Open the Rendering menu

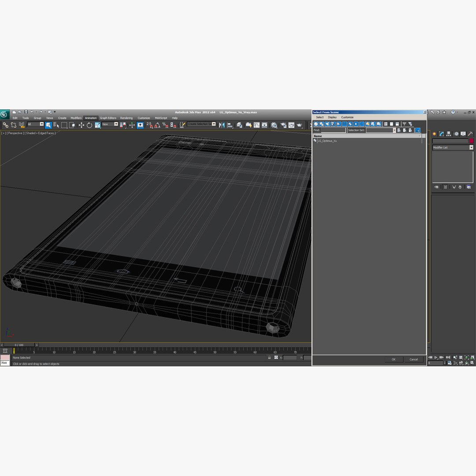(x=126, y=118)
